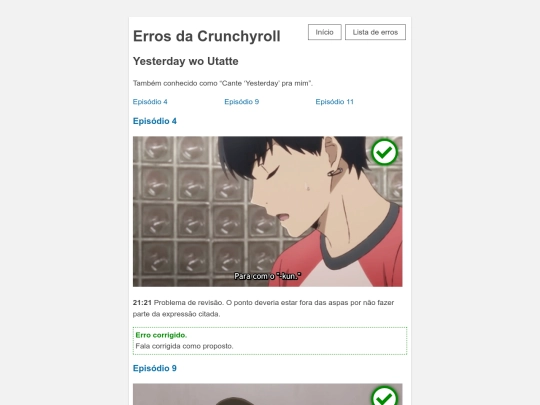Click the Episódio 4 section heading
The image size is (540, 405).
click(x=155, y=121)
